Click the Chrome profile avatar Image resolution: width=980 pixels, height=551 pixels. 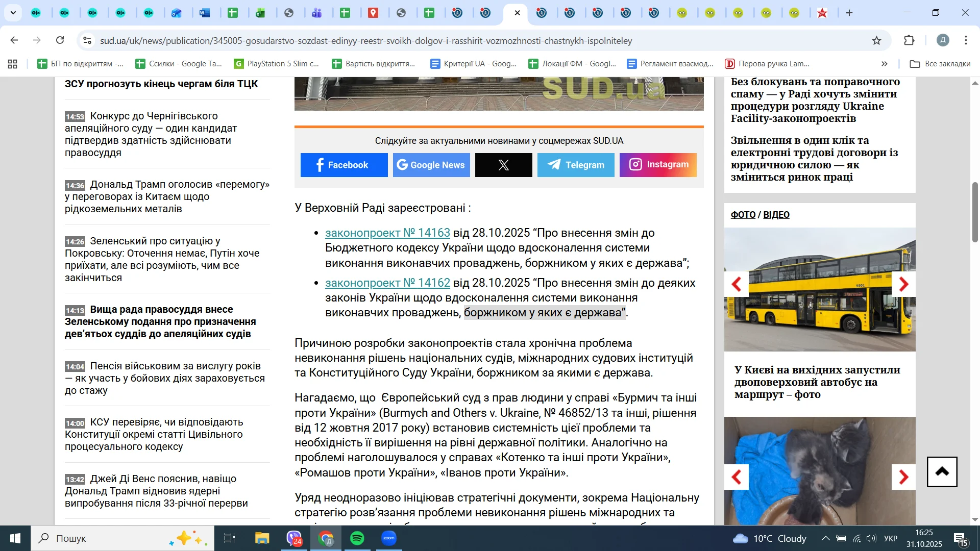(x=943, y=40)
